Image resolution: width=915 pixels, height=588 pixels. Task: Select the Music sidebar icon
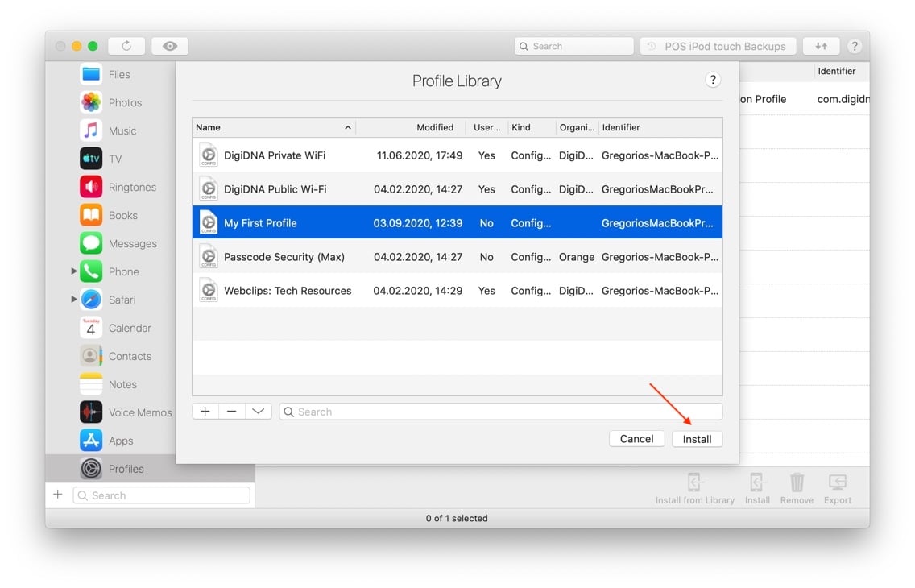(x=91, y=130)
